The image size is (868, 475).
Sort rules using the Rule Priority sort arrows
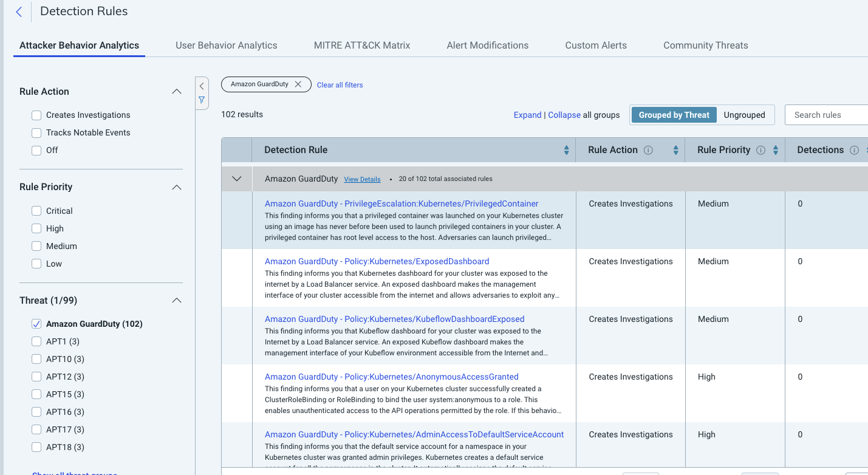[775, 149]
